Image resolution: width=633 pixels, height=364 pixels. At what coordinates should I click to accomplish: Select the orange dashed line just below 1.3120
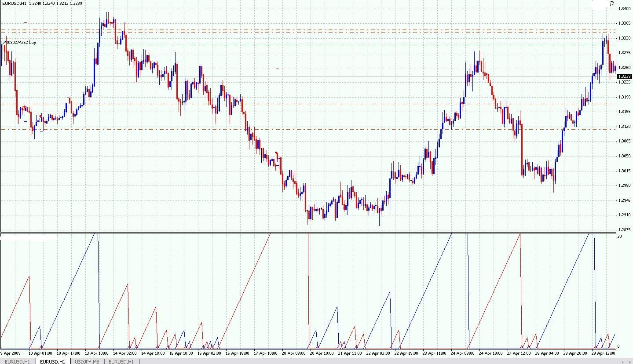pos(308,129)
